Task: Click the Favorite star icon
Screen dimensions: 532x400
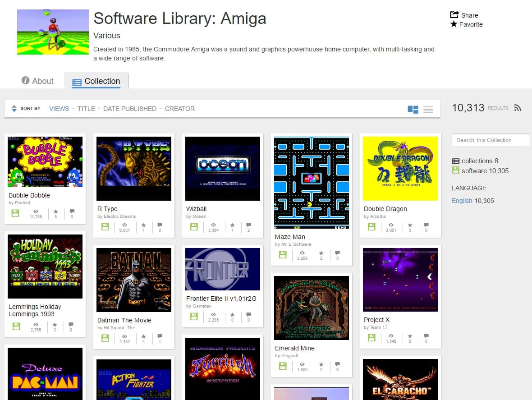Action: pos(454,24)
